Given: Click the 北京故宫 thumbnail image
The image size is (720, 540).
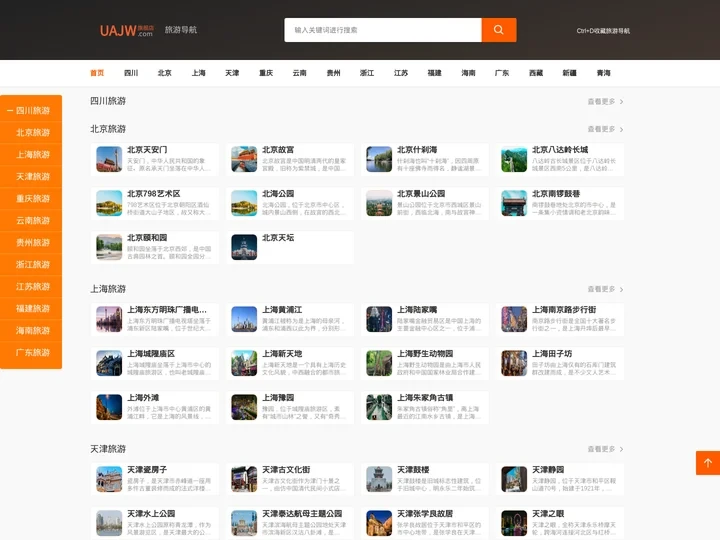Looking at the screenshot, I should [x=244, y=159].
